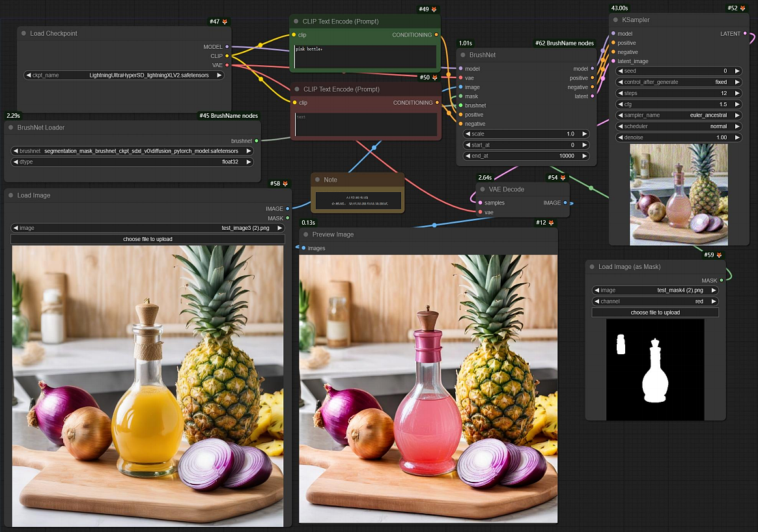758x532 pixels.
Task: Increase cfg using its right arrow
Action: (737, 104)
